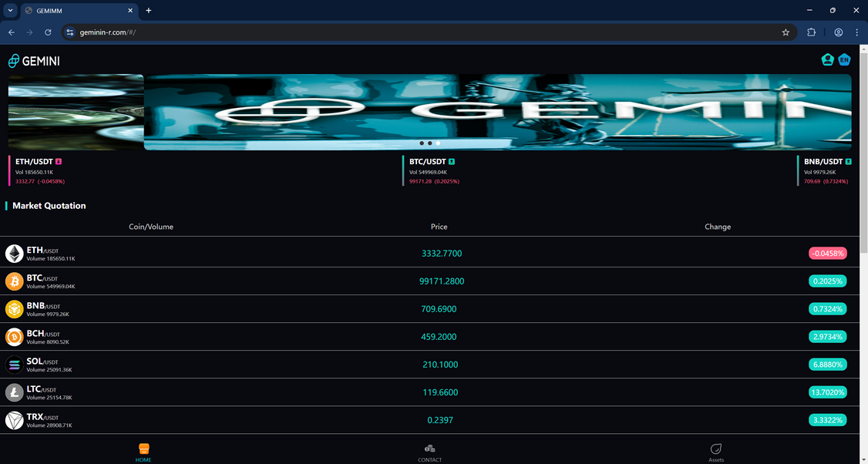
Task: Open the BNB/USDT ticker card
Action: coord(825,170)
